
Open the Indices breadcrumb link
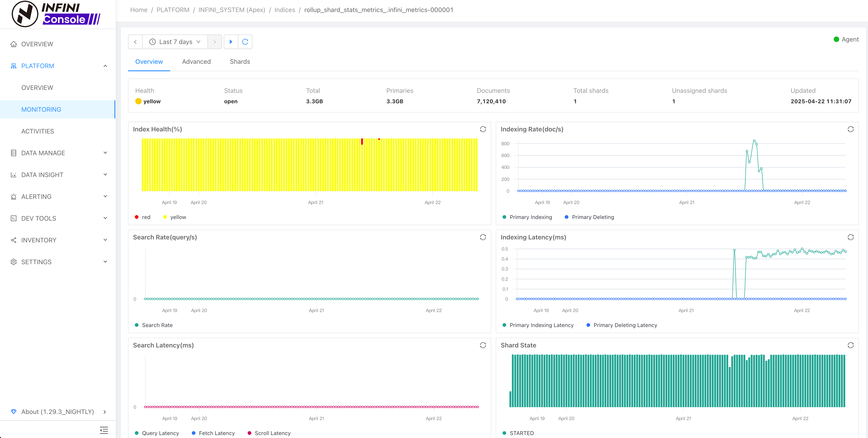point(284,10)
